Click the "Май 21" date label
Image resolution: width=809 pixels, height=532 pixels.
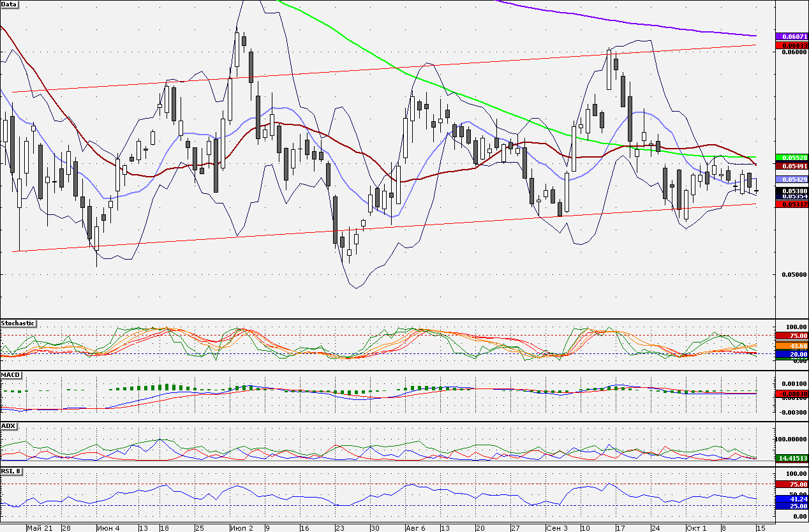click(40, 528)
